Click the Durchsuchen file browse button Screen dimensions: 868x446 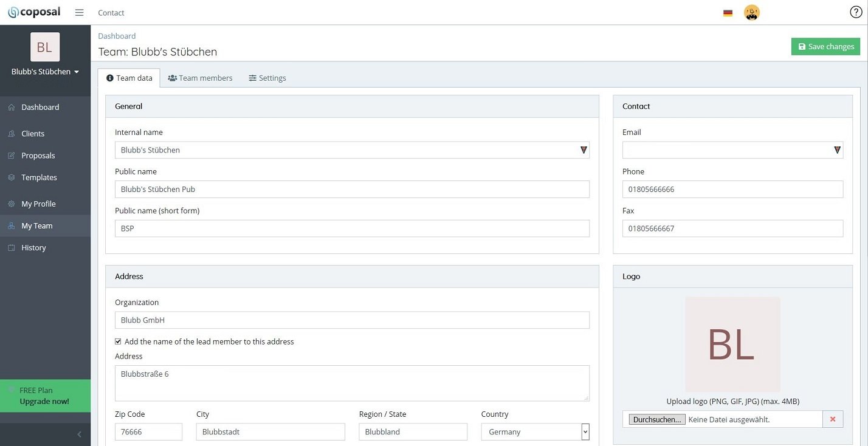click(657, 419)
